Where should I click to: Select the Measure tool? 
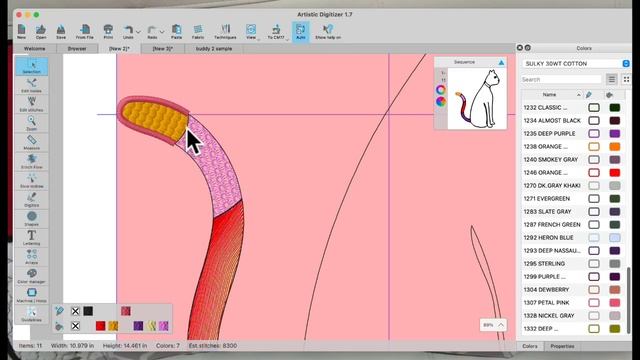31,142
